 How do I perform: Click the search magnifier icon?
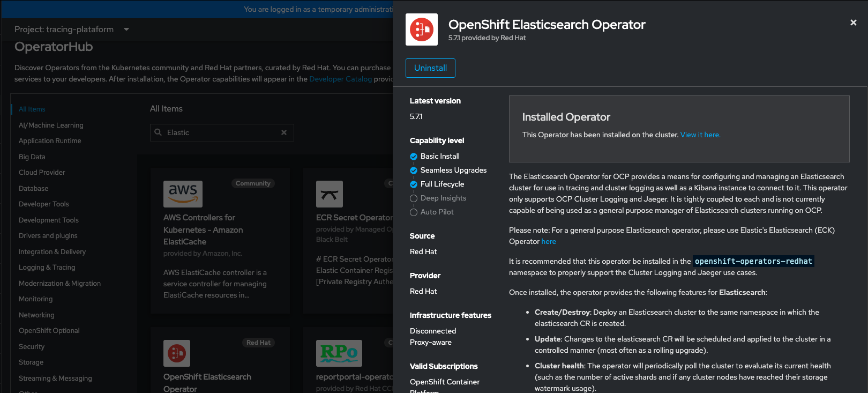pyautogui.click(x=158, y=132)
